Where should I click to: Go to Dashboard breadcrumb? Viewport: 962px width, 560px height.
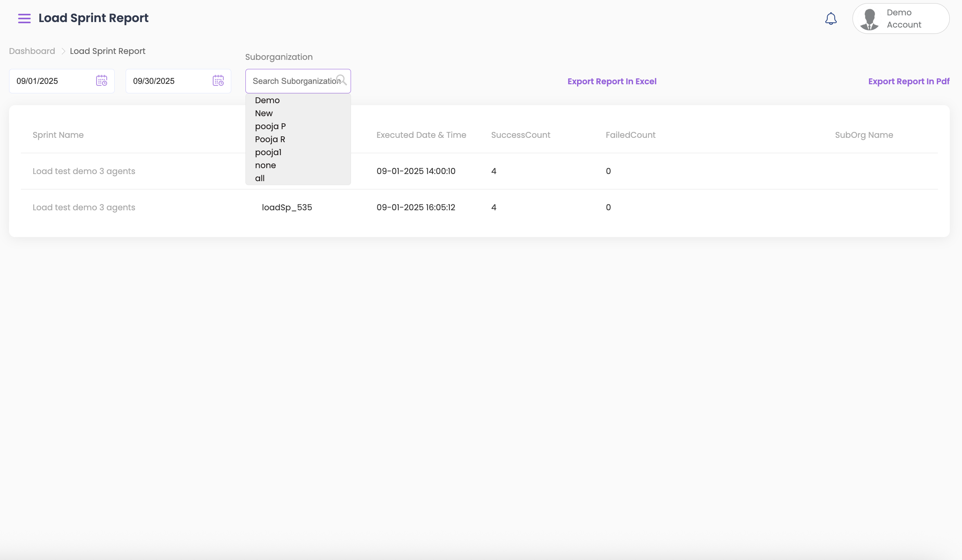(32, 51)
